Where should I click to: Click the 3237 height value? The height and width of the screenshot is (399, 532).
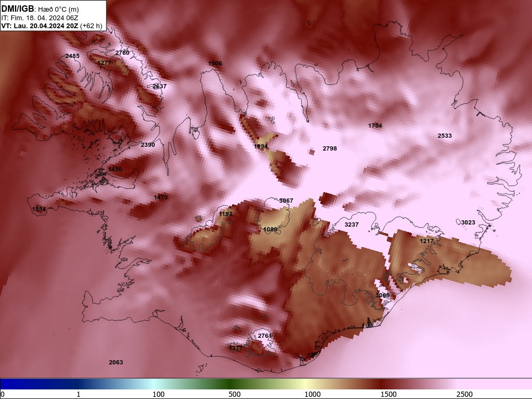[352, 225]
